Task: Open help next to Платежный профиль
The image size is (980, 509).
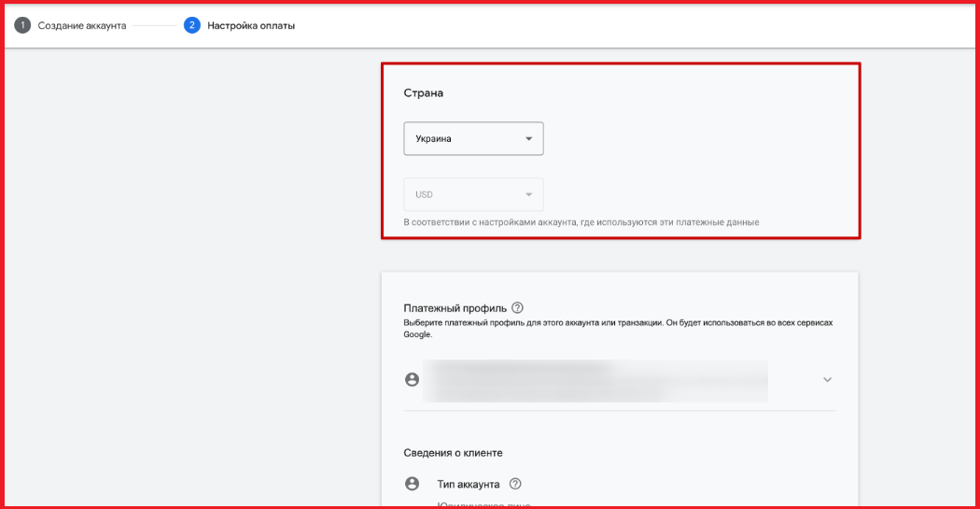Action: [518, 308]
